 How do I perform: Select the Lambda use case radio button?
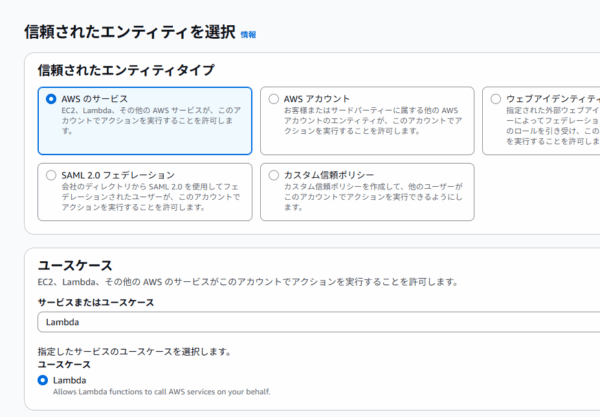(x=43, y=380)
